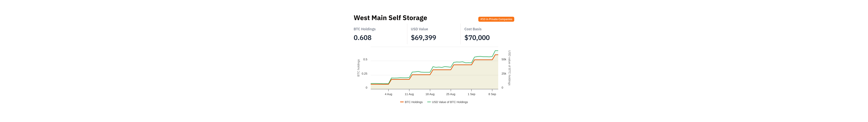
Task: Click the 11 Aug tick on chart axis
Action: click(x=409, y=94)
